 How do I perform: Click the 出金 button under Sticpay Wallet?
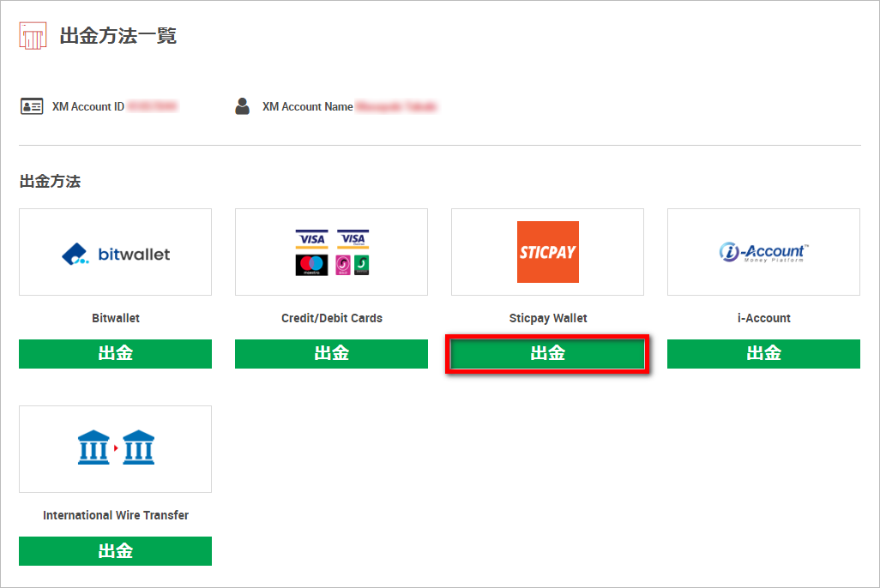coord(548,353)
